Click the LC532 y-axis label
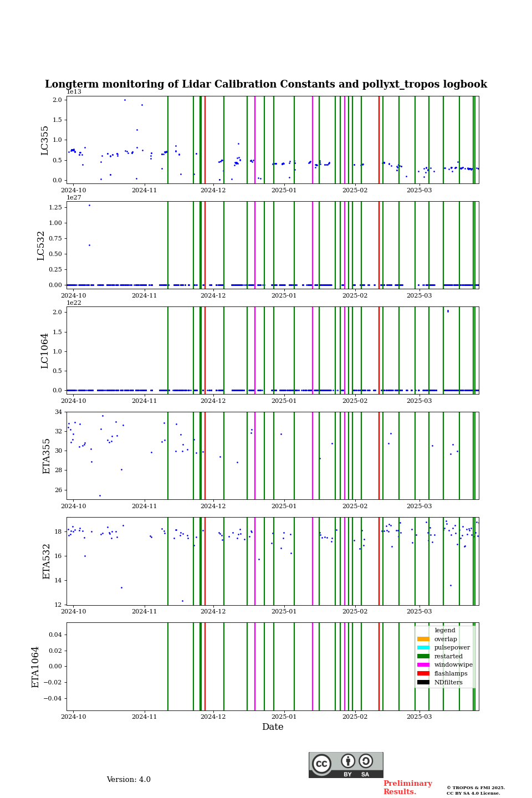Screen dimensions: 532x798 (x=41, y=245)
